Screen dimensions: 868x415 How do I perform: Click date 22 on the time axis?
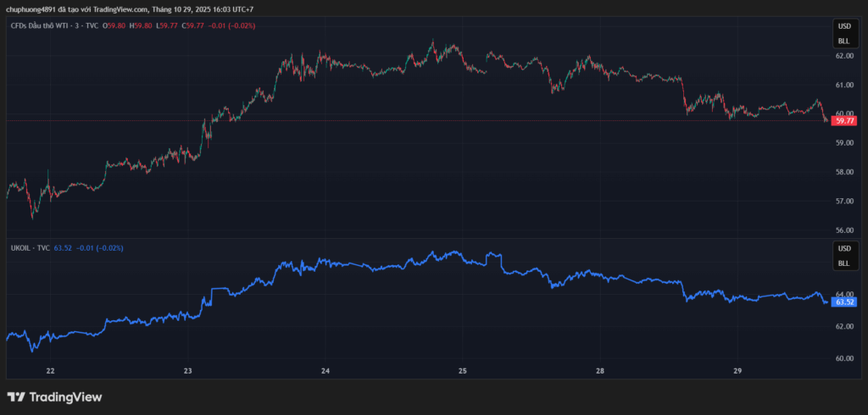[x=50, y=371]
